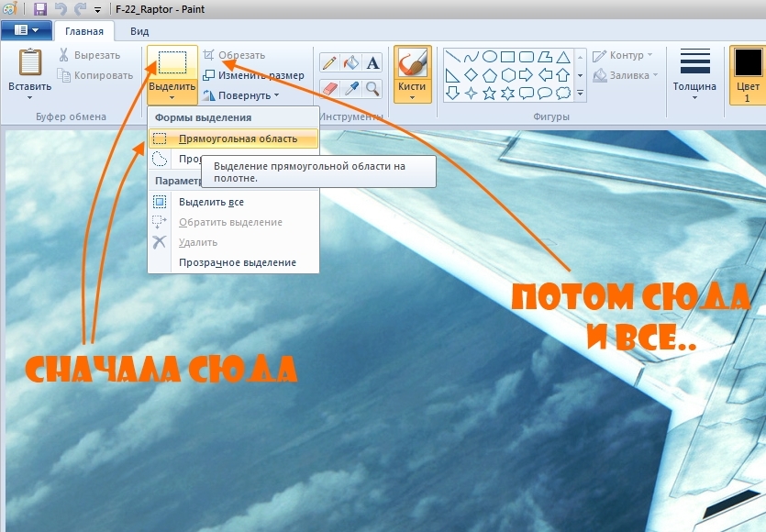Choose Выделить все from menu
Viewport: 766px width, 532px height.
(233, 202)
